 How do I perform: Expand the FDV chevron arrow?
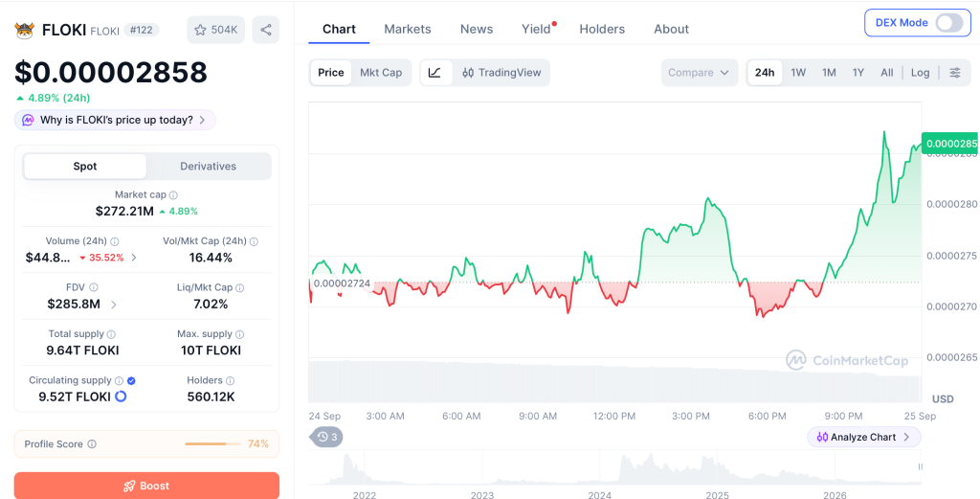114,305
